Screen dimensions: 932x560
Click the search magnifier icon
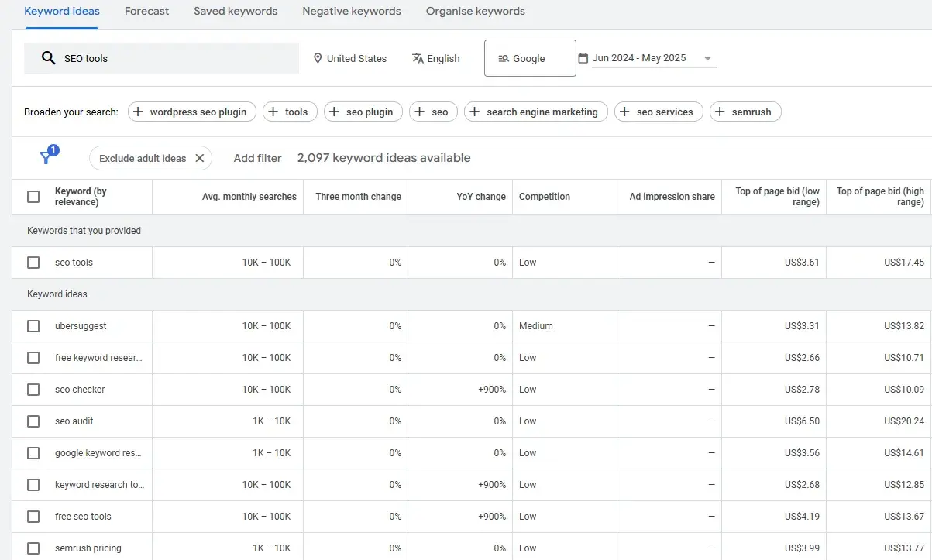point(48,57)
